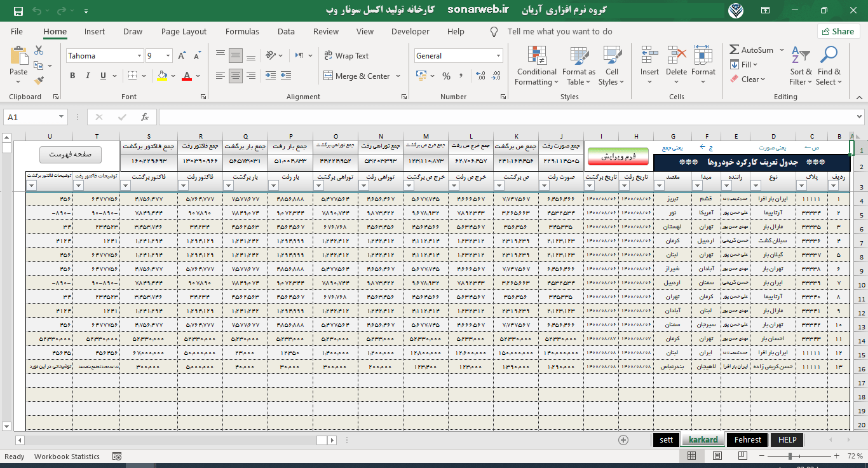This screenshot has width=868, height=468.
Task: Open the Formulas ribbon tab
Action: [242, 31]
